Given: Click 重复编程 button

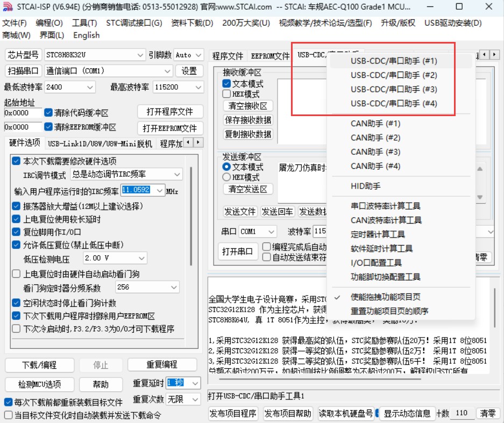Looking at the screenshot, I should tap(162, 364).
